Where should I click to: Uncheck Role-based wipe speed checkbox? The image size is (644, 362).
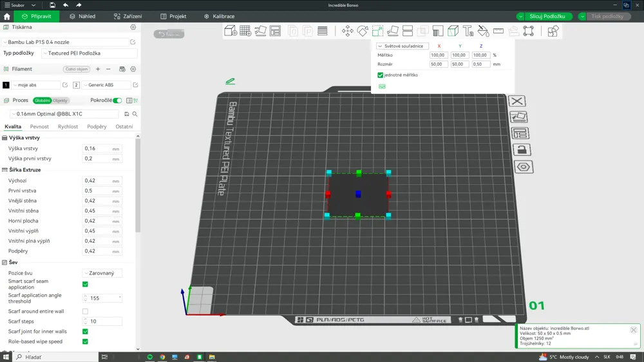[x=85, y=341]
